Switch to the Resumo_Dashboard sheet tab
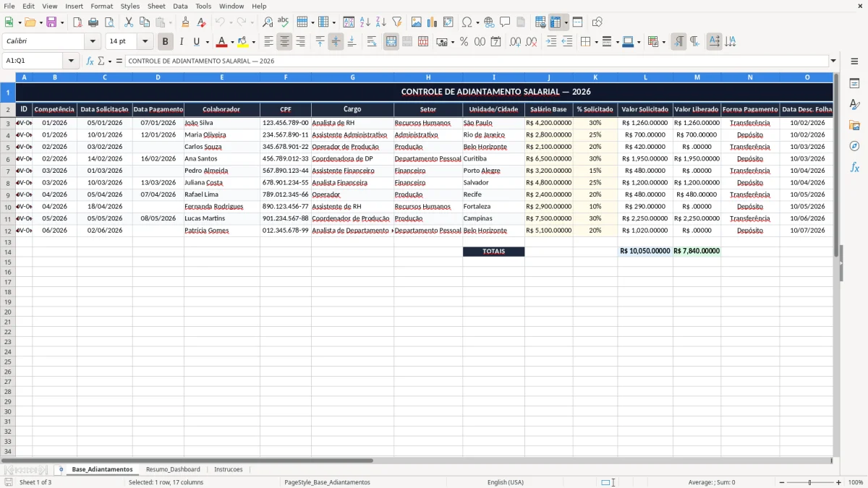This screenshot has width=868, height=488. click(x=173, y=469)
